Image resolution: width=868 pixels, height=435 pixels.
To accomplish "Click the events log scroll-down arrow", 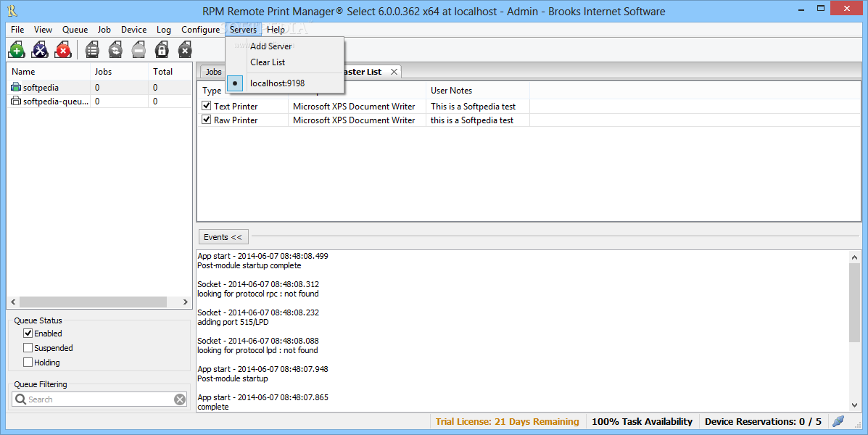I will coord(854,405).
